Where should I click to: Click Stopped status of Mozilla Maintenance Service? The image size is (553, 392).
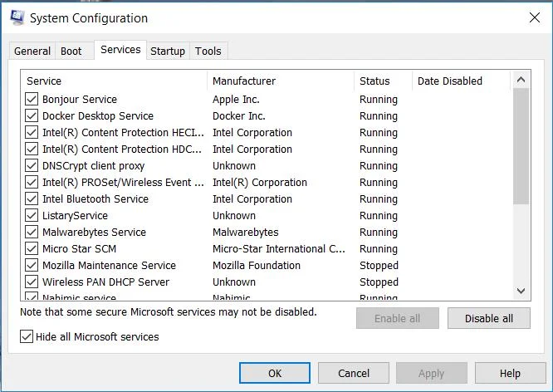pyautogui.click(x=379, y=265)
